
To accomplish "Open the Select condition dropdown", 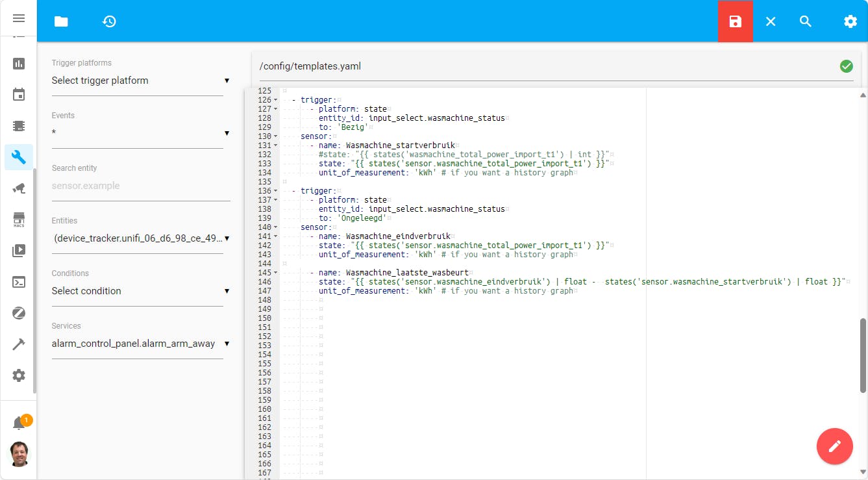I will click(140, 291).
